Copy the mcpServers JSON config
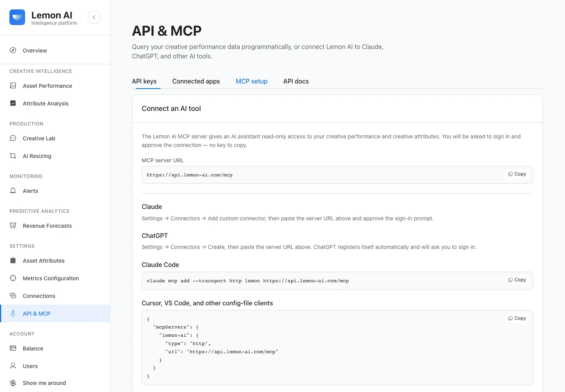This screenshot has width=565, height=392. (517, 318)
